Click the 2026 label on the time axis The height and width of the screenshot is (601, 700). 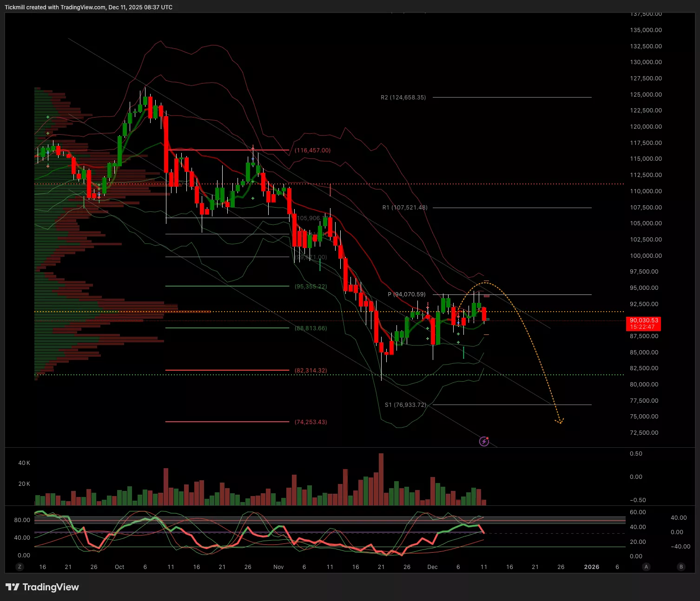(591, 567)
